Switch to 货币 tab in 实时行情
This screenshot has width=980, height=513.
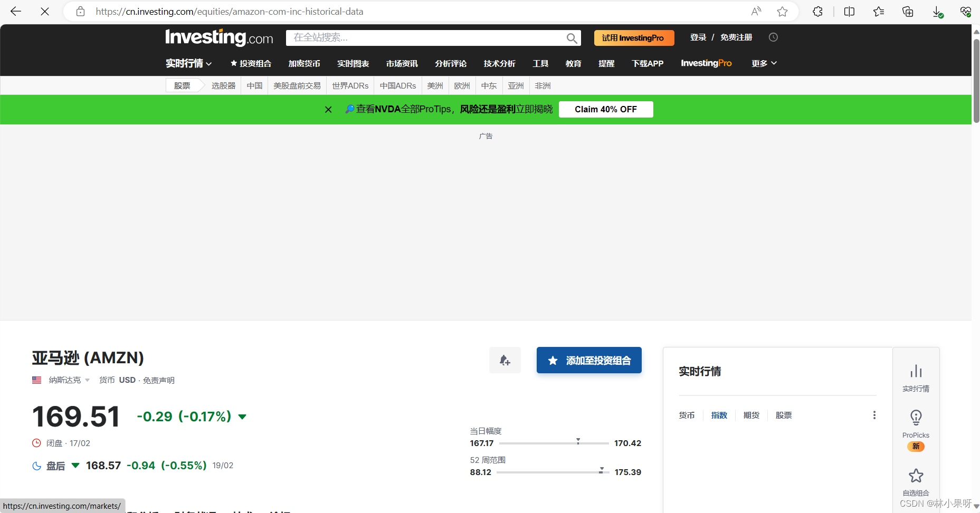687,415
